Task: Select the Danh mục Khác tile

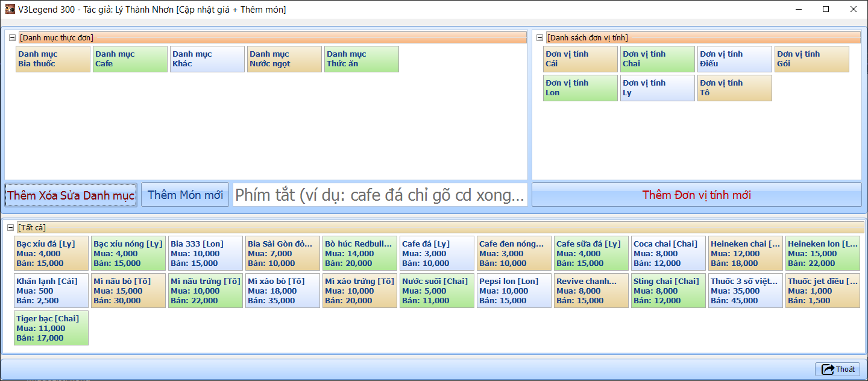Action: coord(207,59)
